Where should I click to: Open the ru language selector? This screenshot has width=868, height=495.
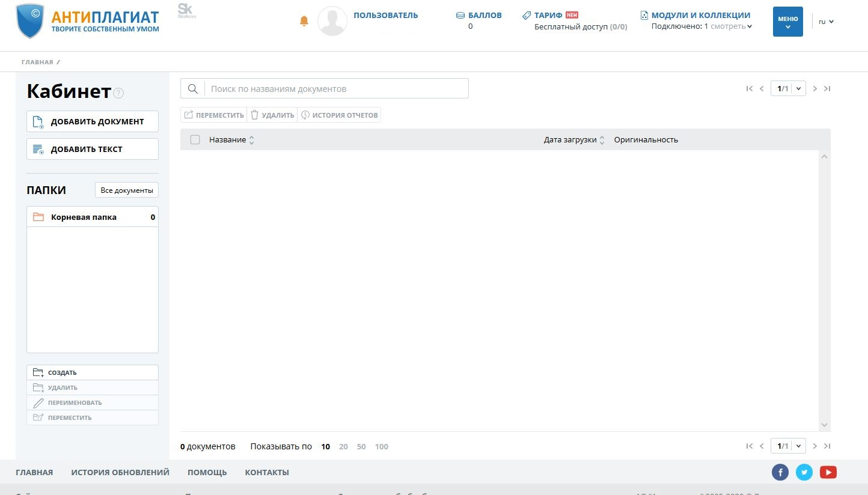(x=826, y=22)
